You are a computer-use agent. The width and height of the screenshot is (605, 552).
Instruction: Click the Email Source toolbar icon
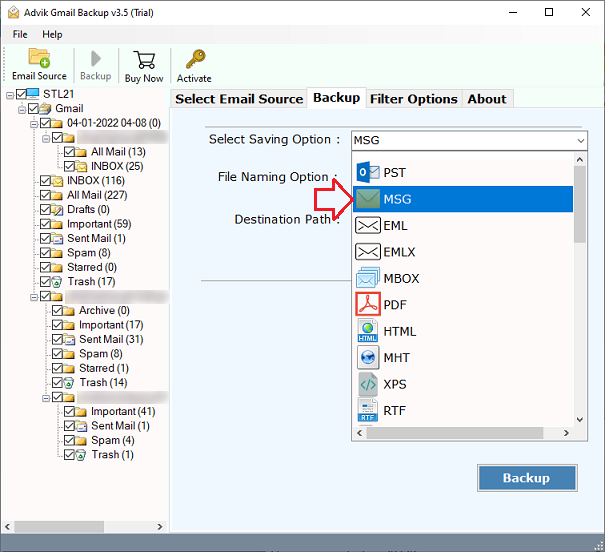(x=39, y=58)
